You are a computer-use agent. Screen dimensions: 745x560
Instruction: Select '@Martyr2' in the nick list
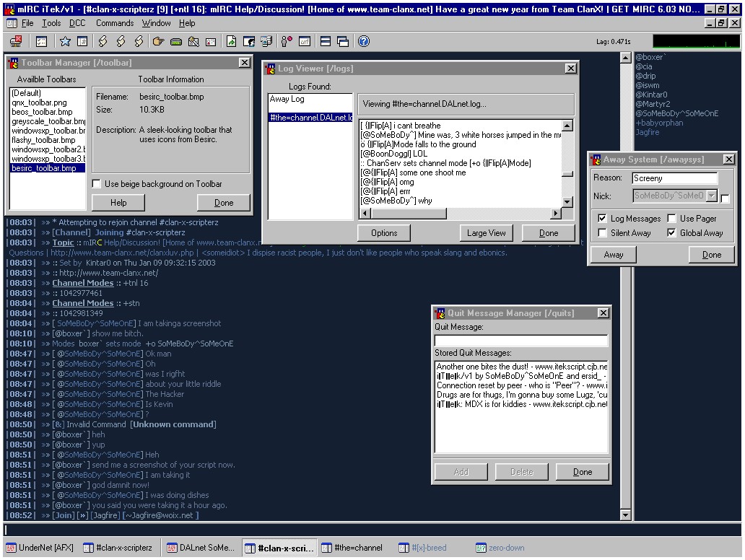coord(653,104)
